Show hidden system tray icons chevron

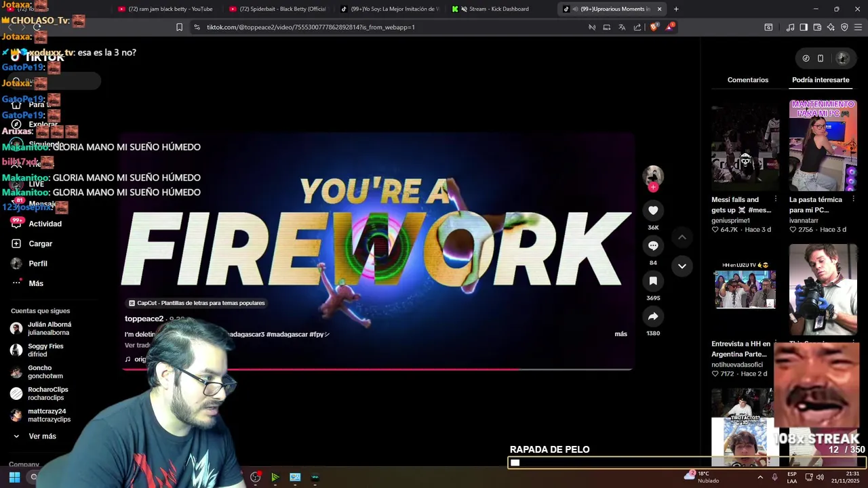(x=760, y=477)
